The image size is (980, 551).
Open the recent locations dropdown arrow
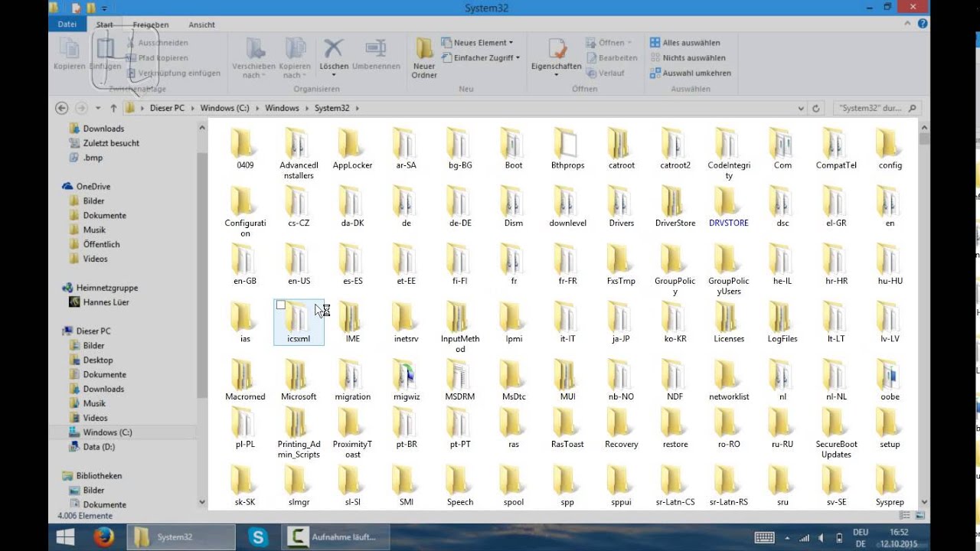coord(98,108)
